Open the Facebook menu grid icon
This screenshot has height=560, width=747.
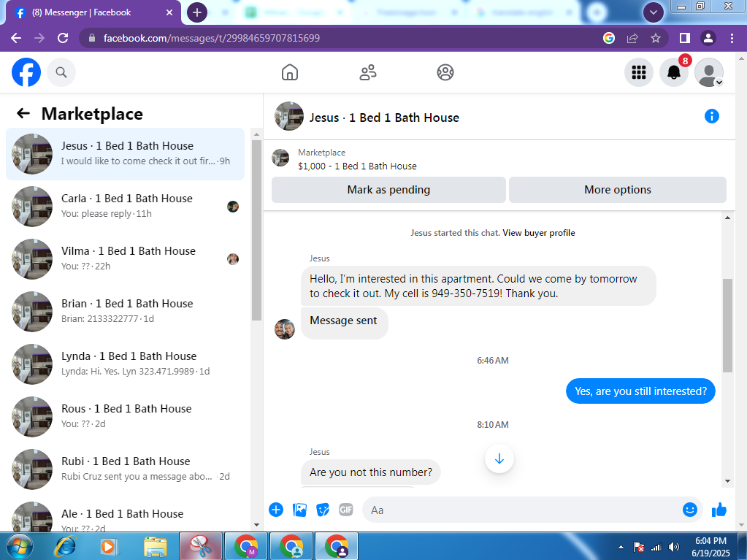pos(638,72)
